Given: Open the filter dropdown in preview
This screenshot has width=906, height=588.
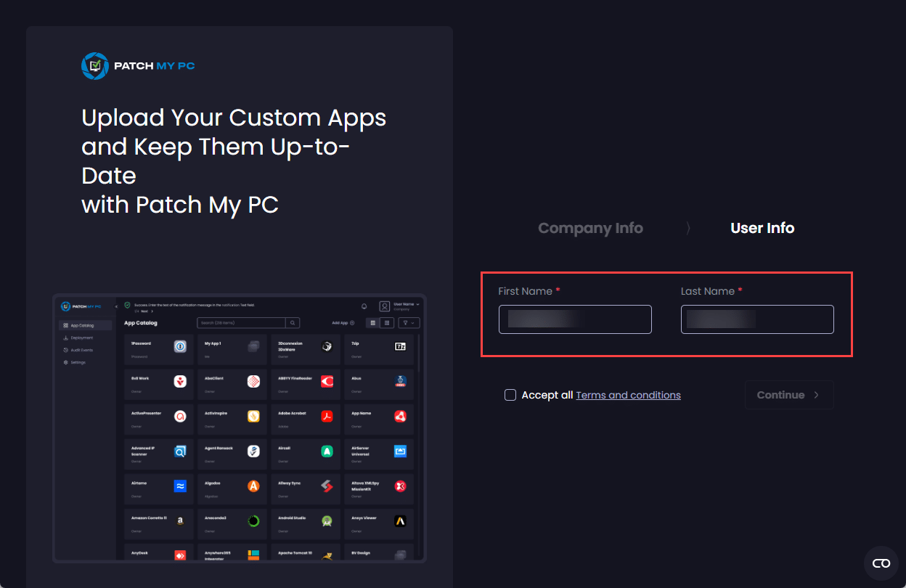Looking at the screenshot, I should pyautogui.click(x=409, y=323).
